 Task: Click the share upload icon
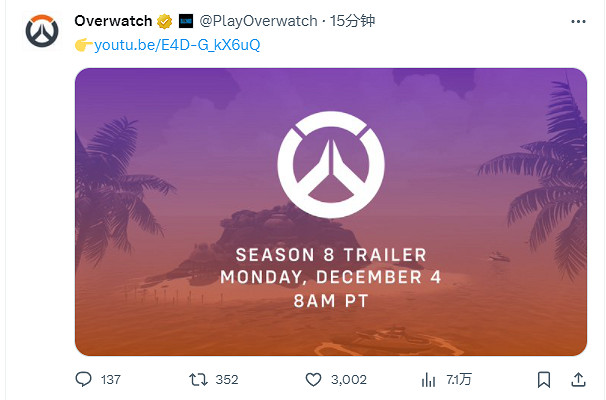[x=578, y=380]
